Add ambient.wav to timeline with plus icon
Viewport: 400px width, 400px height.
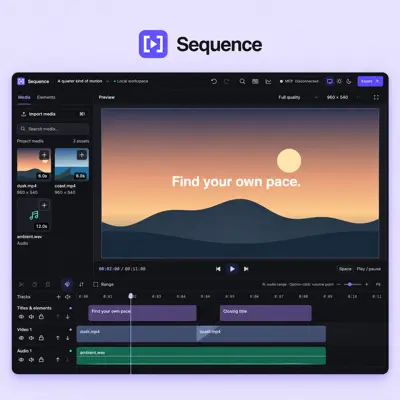click(44, 205)
